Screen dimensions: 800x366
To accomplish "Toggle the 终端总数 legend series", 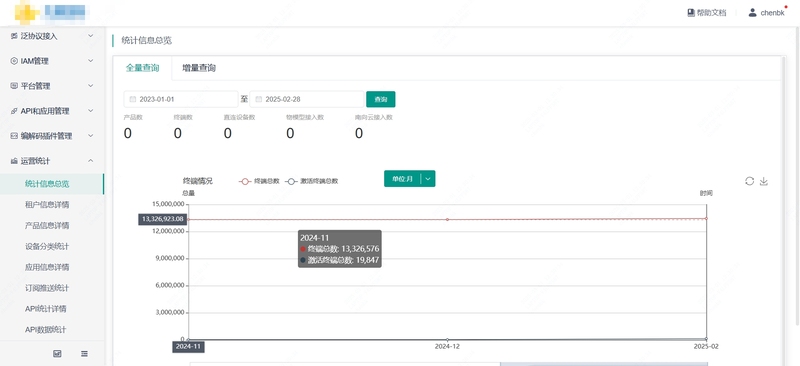I will [260, 181].
